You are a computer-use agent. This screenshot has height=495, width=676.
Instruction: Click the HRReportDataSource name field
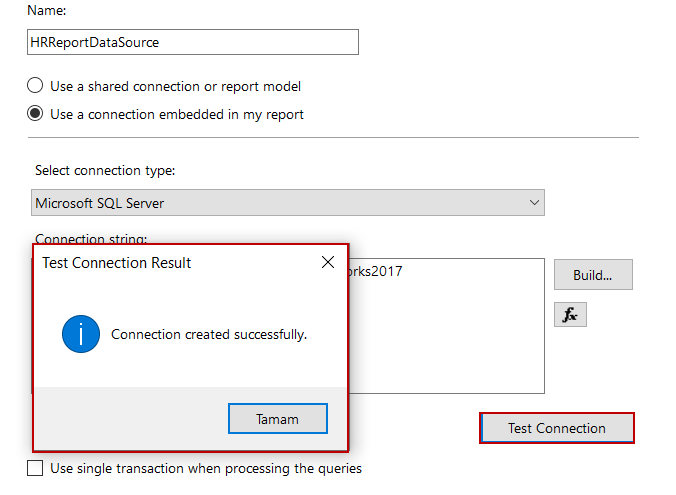pos(193,42)
